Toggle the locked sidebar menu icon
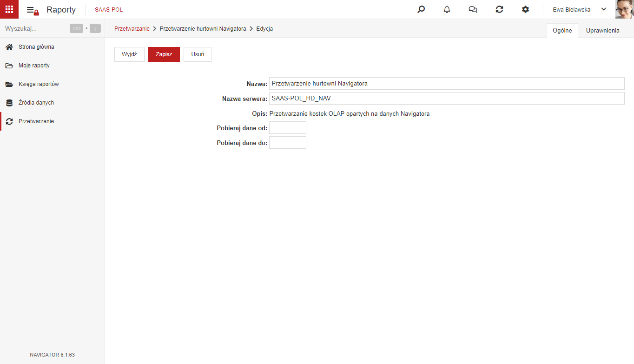634x364 pixels. click(x=33, y=10)
